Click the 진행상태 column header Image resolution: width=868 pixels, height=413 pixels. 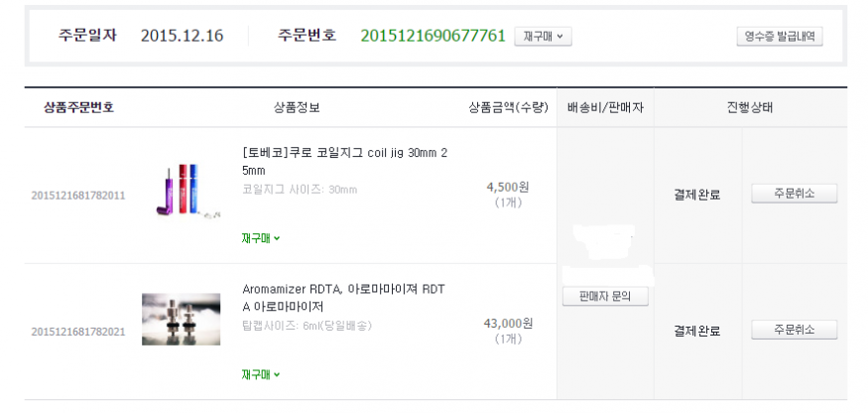749,107
